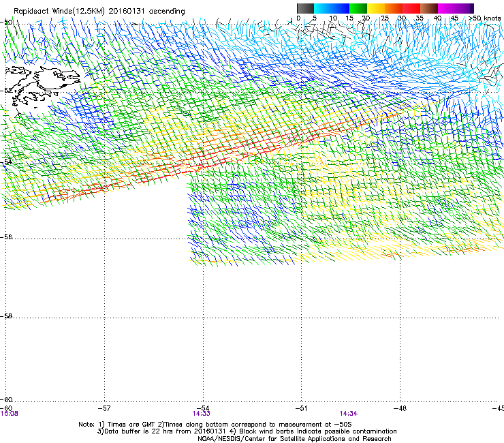Click the '>50 knots' legend label

click(x=484, y=18)
